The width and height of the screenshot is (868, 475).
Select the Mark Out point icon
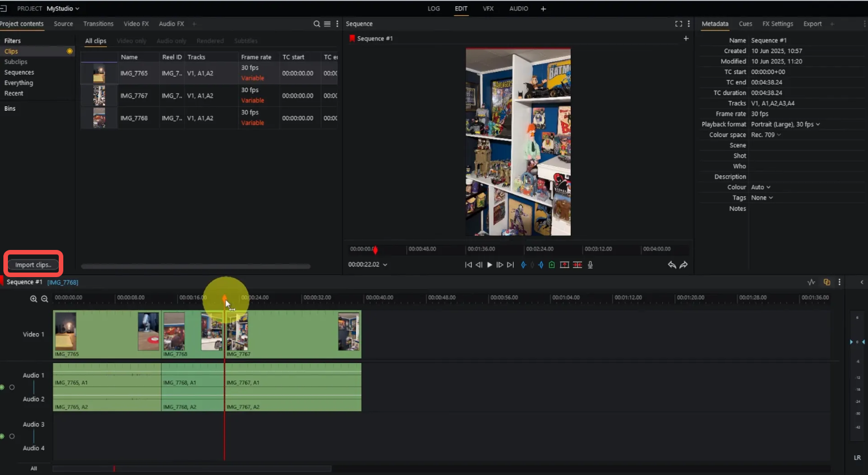541,265
